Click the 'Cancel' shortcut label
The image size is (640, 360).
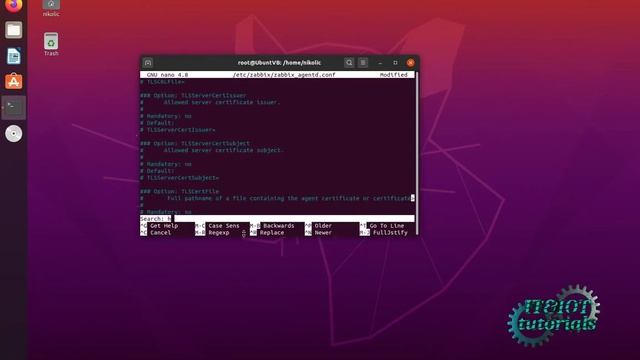(x=160, y=233)
